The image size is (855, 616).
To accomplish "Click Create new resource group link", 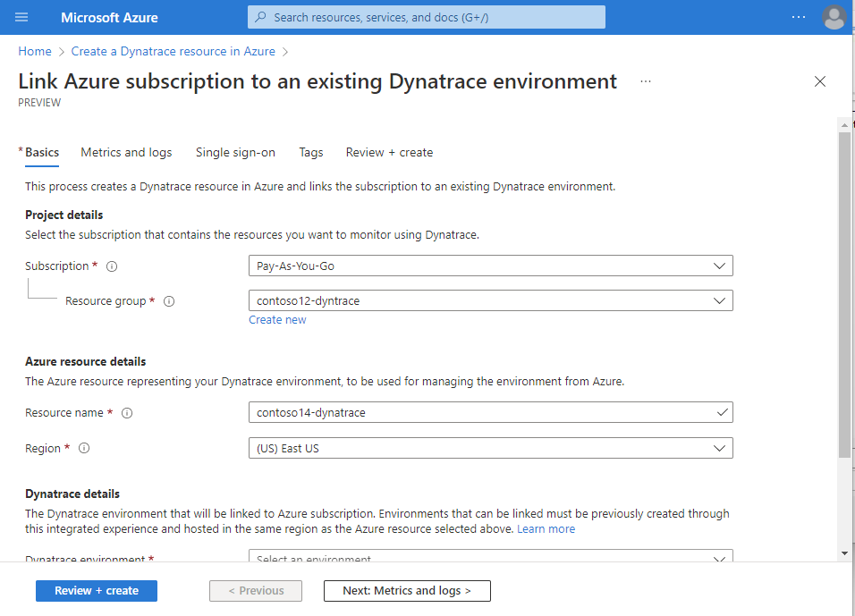I will [x=277, y=320].
